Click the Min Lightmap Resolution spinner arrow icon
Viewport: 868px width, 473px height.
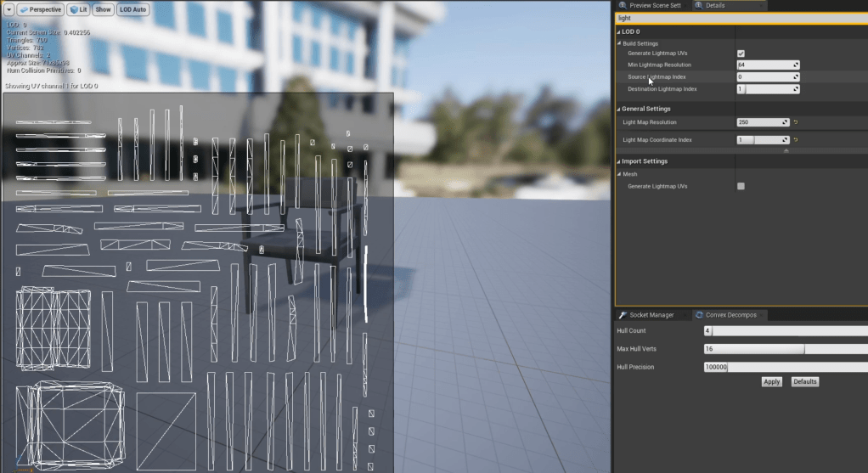click(x=796, y=65)
